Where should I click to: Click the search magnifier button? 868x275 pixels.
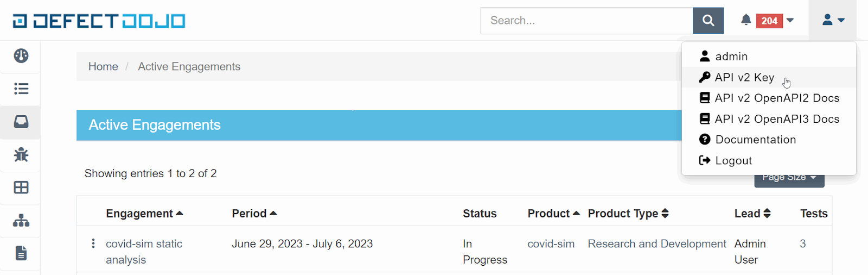(x=708, y=21)
